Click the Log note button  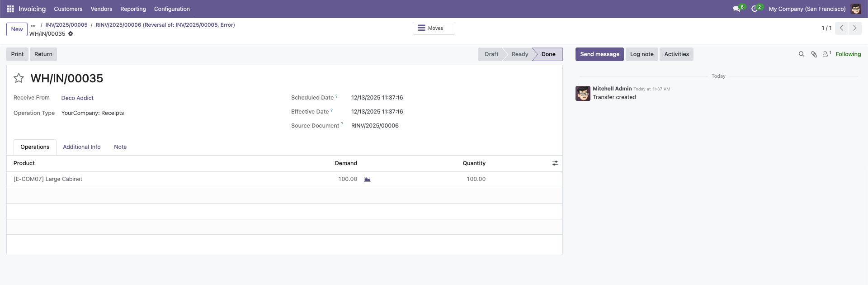(642, 54)
